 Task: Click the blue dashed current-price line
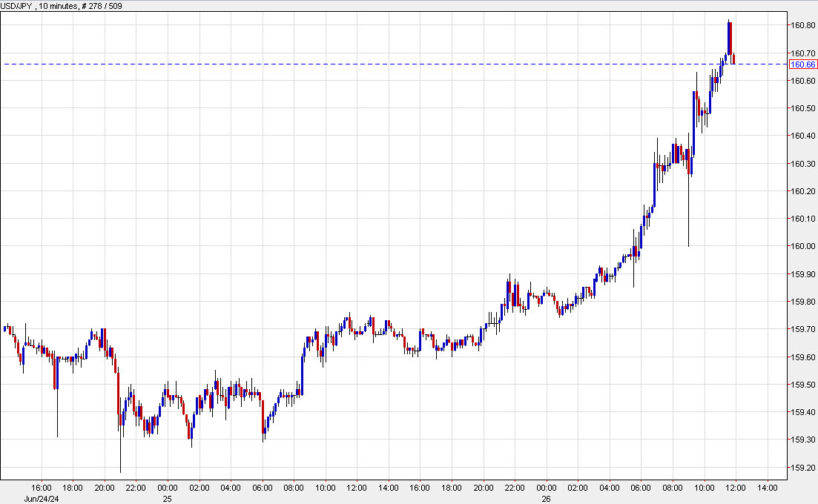click(x=371, y=64)
